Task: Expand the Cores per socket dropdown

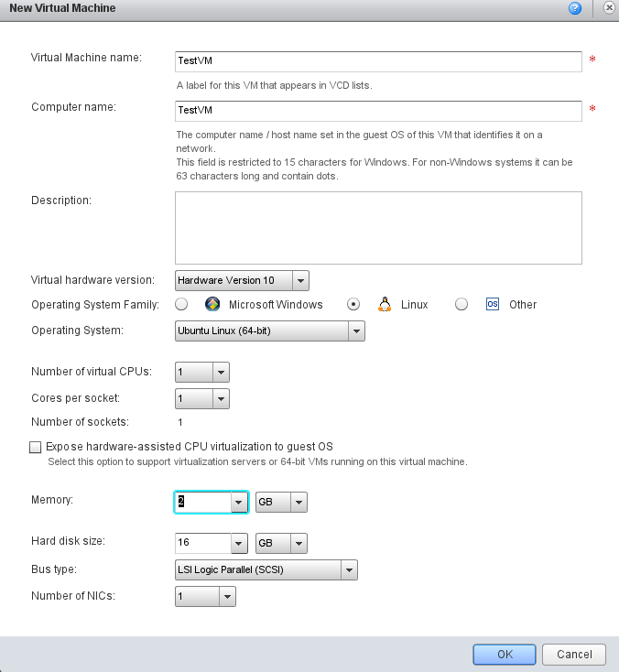Action: point(220,399)
